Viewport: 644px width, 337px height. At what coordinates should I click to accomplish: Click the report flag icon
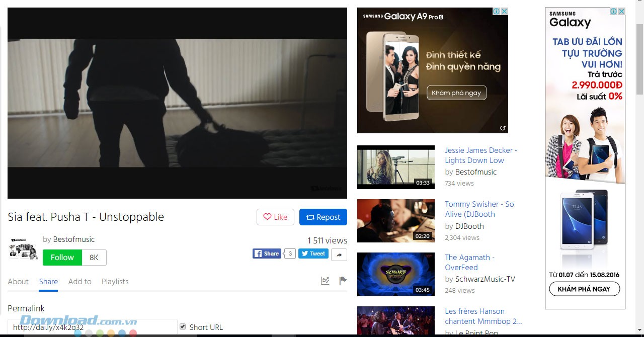343,281
